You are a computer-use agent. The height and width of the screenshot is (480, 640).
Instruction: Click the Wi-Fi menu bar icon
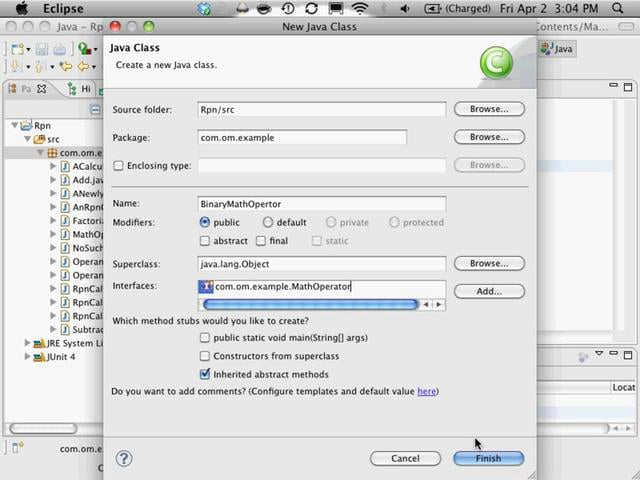click(x=360, y=8)
